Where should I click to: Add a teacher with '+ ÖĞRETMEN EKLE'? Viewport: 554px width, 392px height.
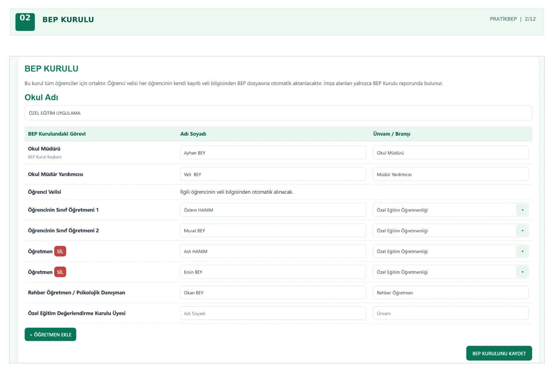[x=50, y=335]
